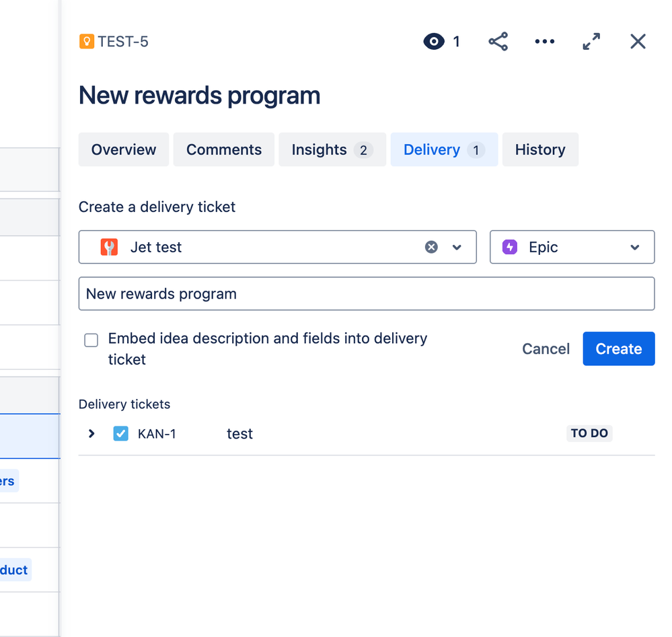Screen dimensions: 672x637
Task: Switch to the Comments tab
Action: click(224, 149)
